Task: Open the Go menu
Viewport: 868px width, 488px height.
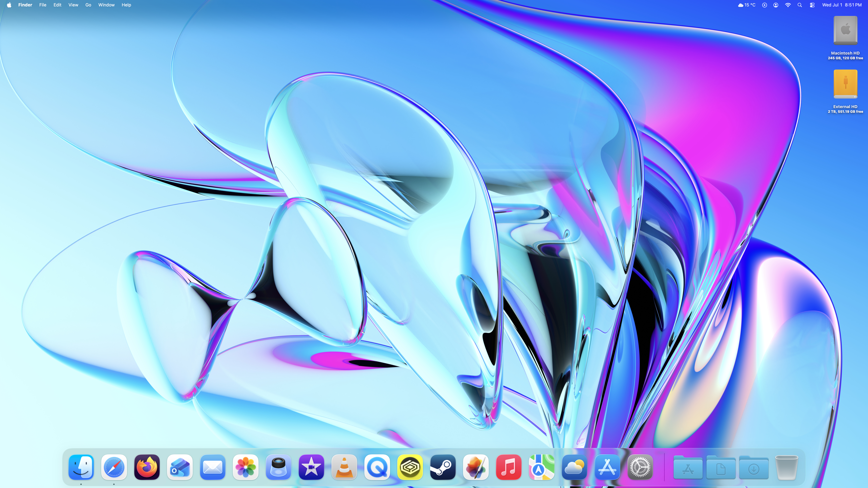Action: (88, 5)
